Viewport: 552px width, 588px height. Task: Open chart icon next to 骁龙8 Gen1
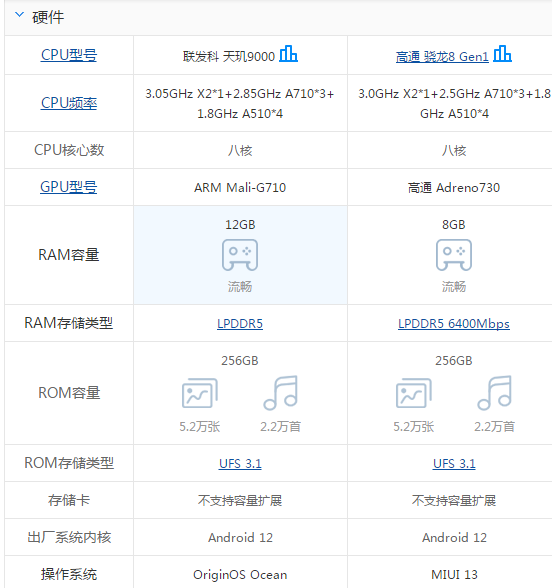(x=502, y=54)
